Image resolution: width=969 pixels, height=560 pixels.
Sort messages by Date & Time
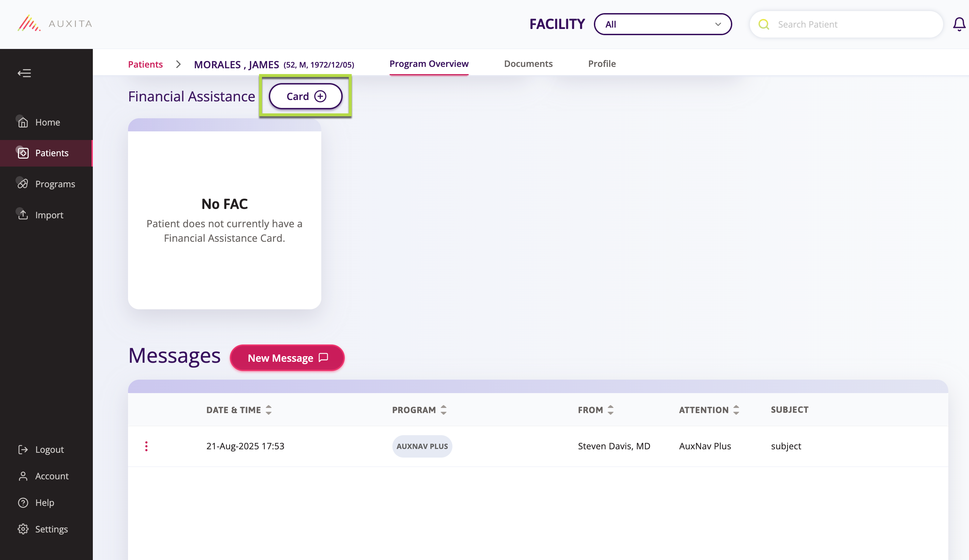tap(268, 410)
